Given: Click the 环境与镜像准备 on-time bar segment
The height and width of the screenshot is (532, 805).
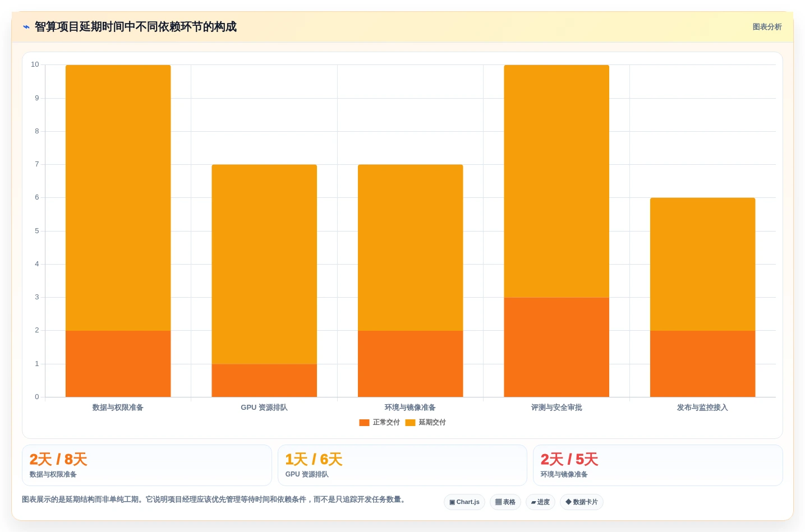Looking at the screenshot, I should tap(411, 364).
